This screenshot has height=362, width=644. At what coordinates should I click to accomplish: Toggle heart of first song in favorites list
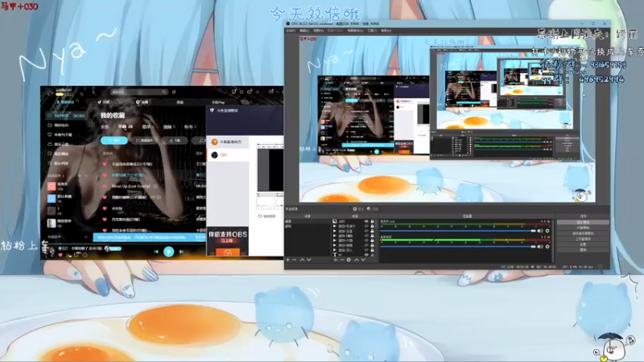coord(105,164)
